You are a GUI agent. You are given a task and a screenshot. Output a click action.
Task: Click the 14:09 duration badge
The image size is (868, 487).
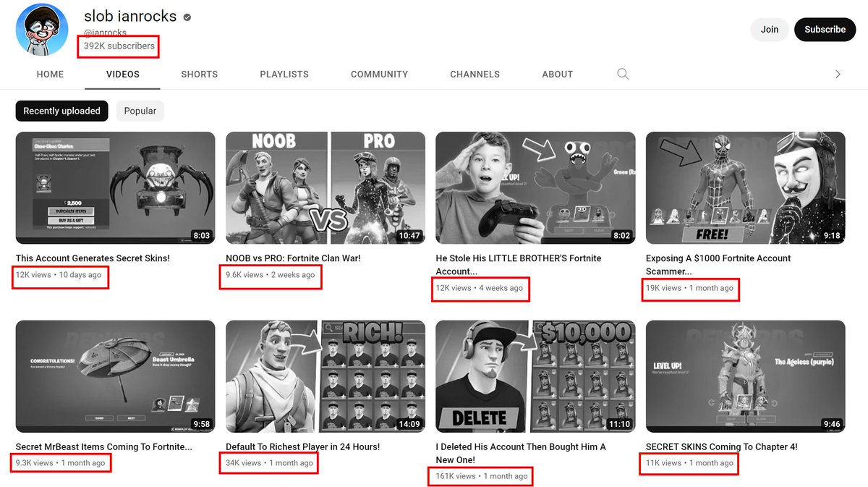409,424
